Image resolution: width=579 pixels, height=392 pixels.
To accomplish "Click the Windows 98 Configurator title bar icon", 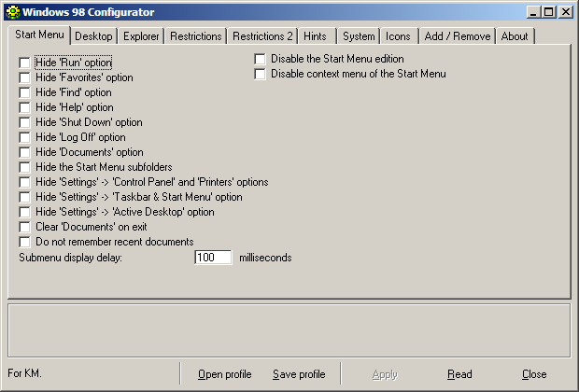I will click(x=12, y=12).
